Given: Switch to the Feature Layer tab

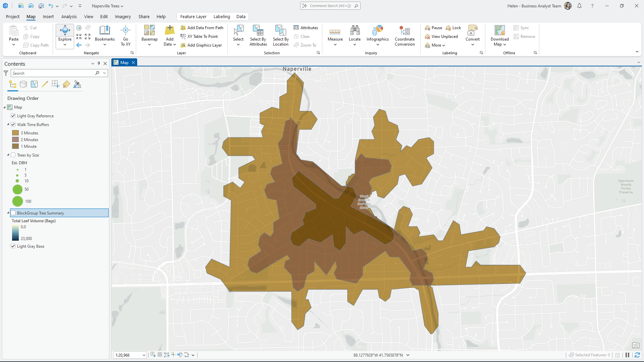Looking at the screenshot, I should pyautogui.click(x=193, y=16).
